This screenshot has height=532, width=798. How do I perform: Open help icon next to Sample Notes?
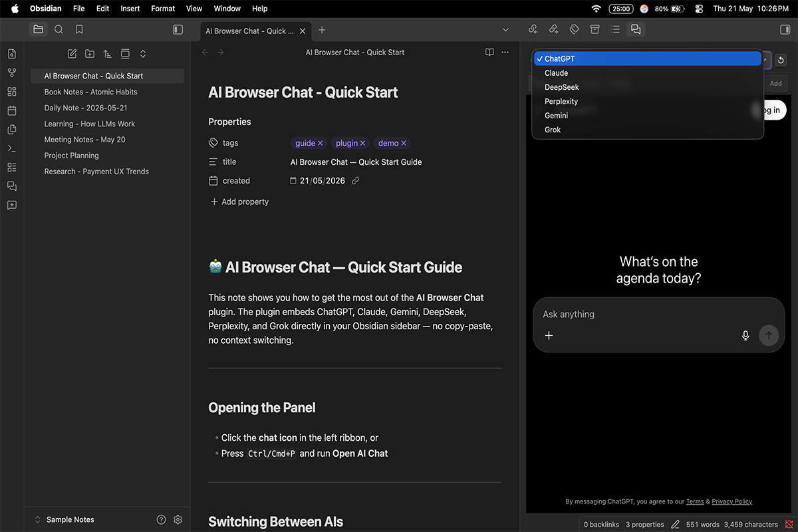tap(161, 519)
